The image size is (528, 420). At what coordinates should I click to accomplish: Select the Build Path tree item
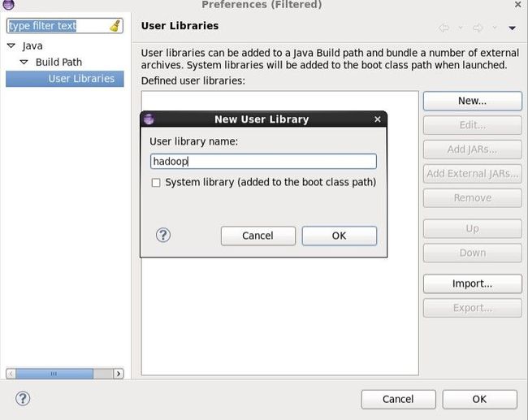click(58, 62)
